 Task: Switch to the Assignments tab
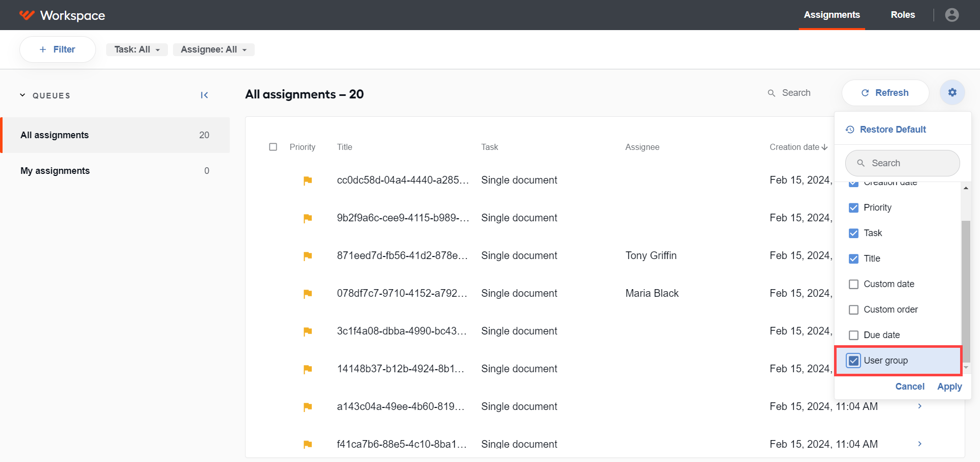[x=831, y=15]
